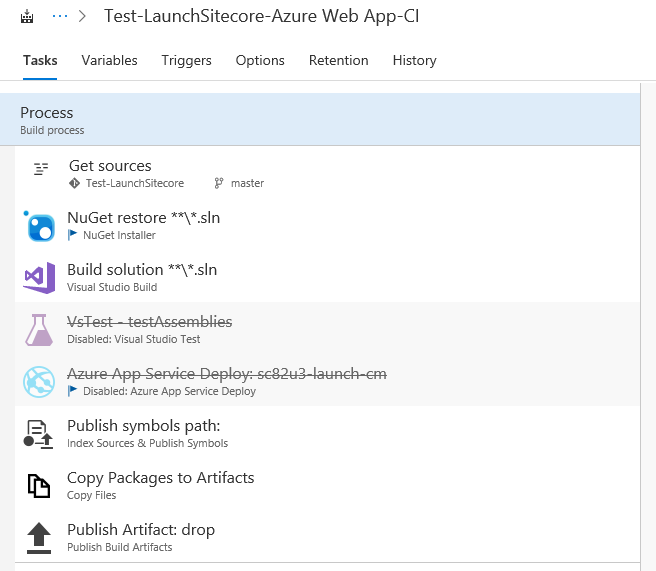Viewport: 656px width, 571px height.
Task: Click the Publish Artifact upload arrow icon
Action: [x=39, y=538]
